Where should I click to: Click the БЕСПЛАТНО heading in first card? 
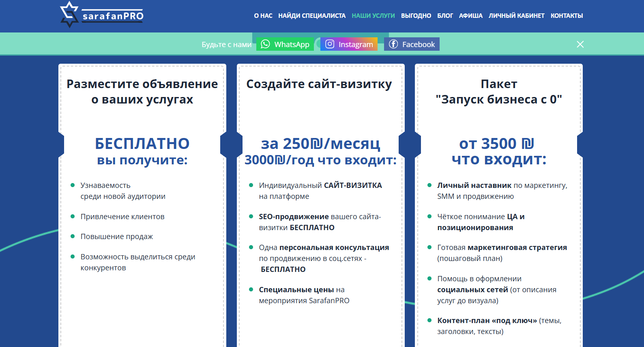[142, 144]
